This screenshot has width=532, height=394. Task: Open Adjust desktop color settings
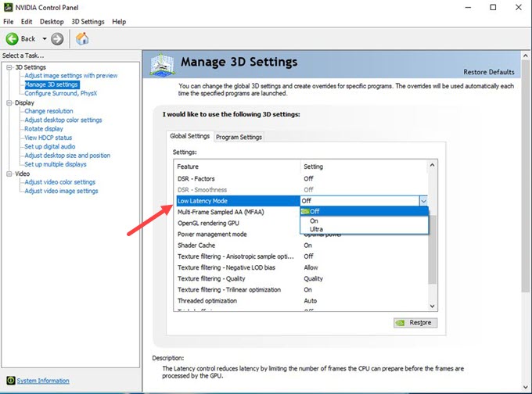click(x=63, y=120)
